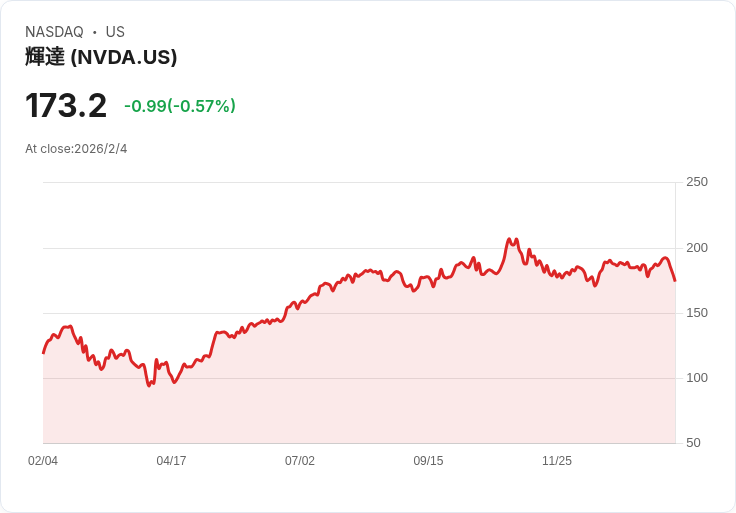The width and height of the screenshot is (736, 513).
Task: Select the 02/04 date on x-axis
Action: coord(43,461)
